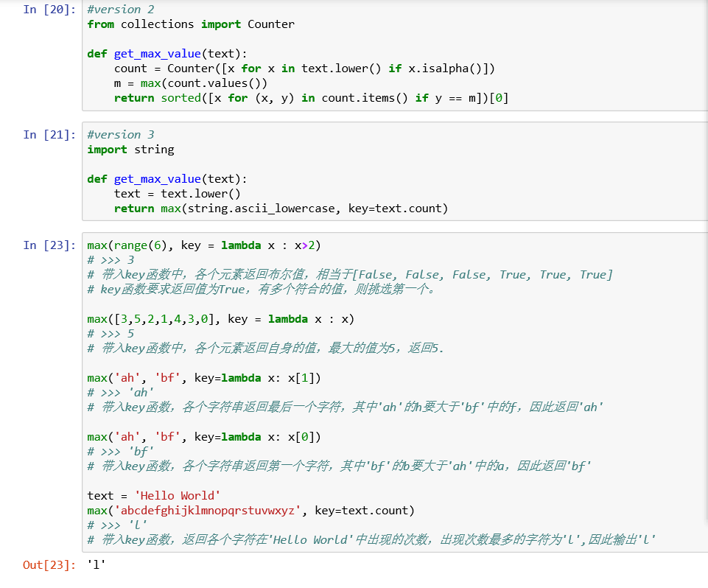The width and height of the screenshot is (708, 588).
Task: Click the In [23] cell prompt
Action: (x=49, y=245)
